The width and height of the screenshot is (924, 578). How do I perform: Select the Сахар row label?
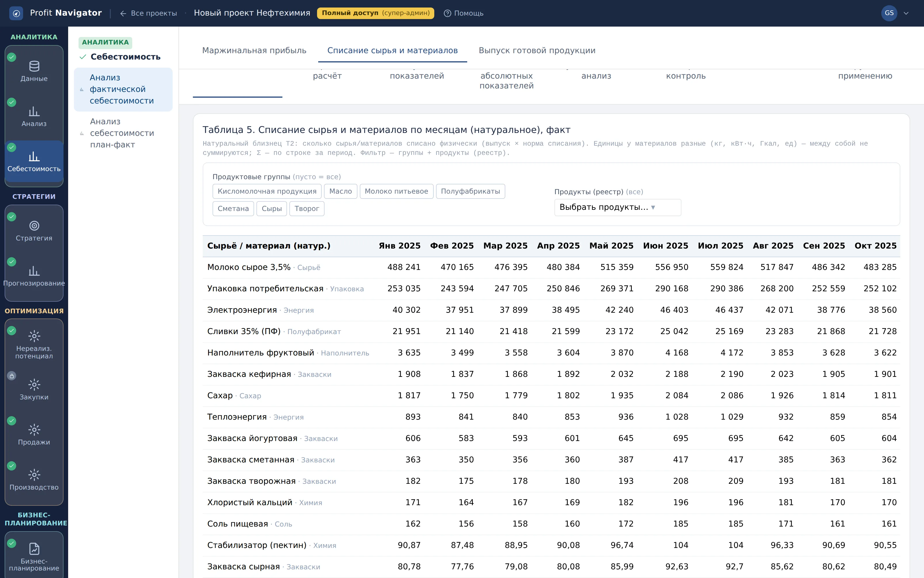pyautogui.click(x=220, y=396)
